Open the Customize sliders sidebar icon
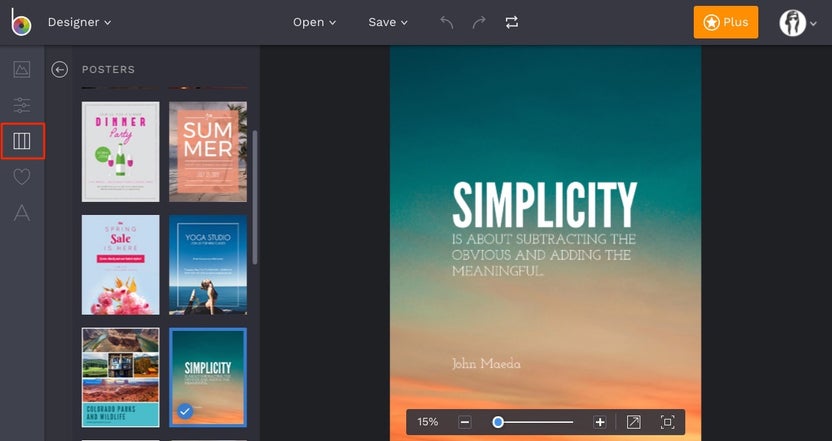 pos(22,105)
